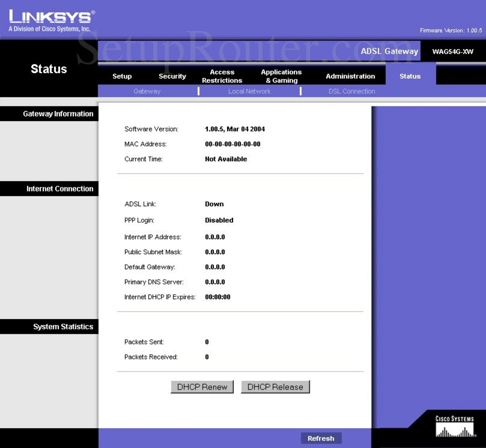486x448 pixels.
Task: Click the System Statistics section header
Action: (x=64, y=327)
